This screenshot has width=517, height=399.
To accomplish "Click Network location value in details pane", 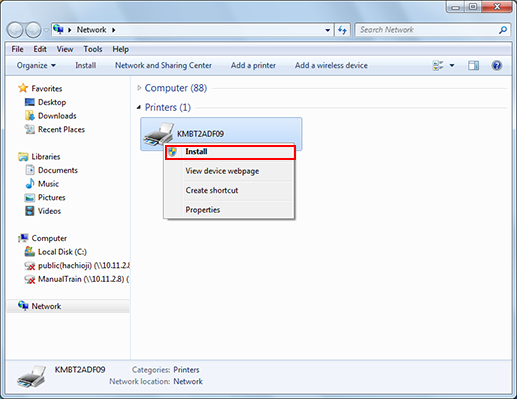I will pos(188,381).
